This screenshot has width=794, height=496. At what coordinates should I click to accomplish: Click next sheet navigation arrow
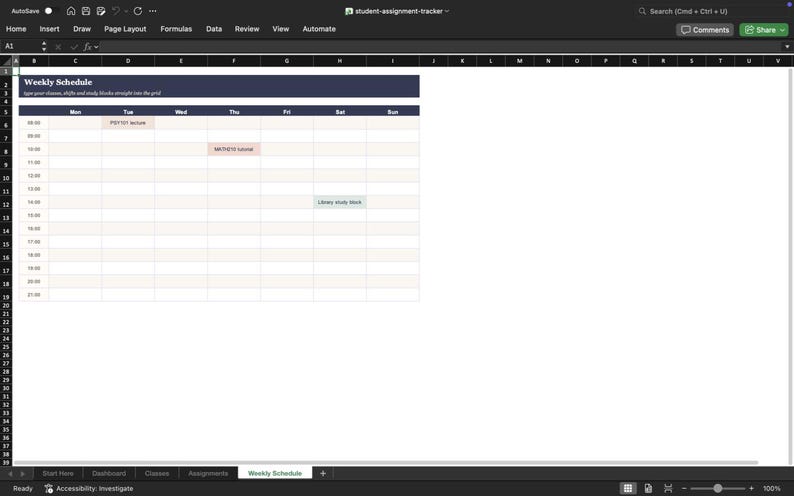[22, 474]
